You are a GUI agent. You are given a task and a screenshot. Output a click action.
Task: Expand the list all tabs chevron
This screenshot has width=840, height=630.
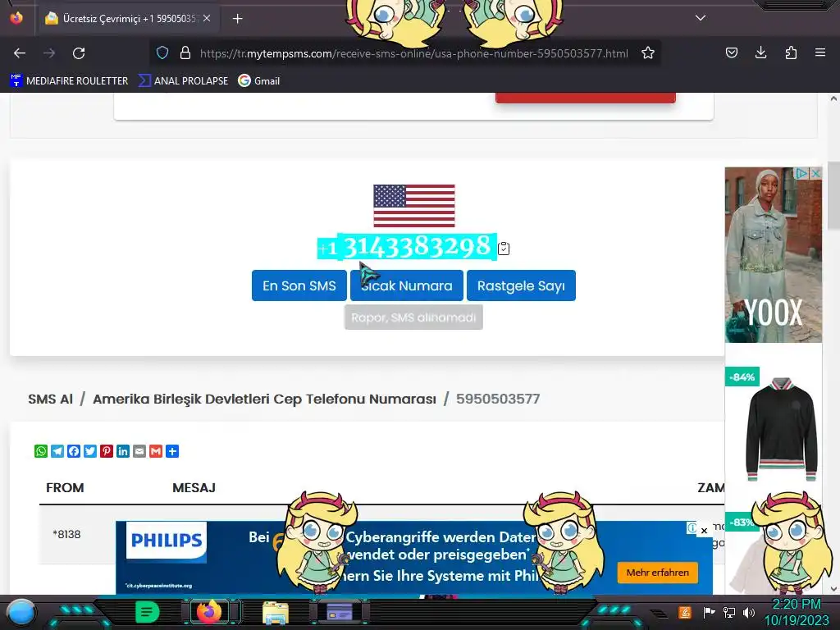pos(701,18)
